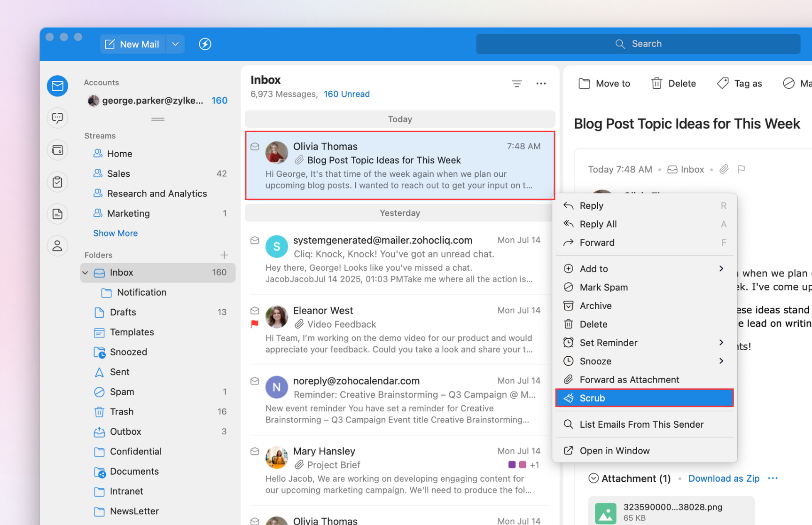Screen dimensions: 812x525
Task: Open the New Mail dropdown arrow
Action: [175, 44]
